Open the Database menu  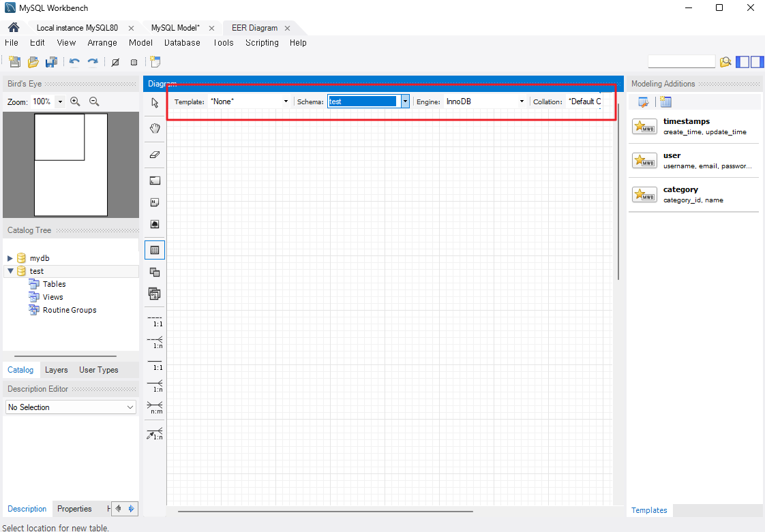[182, 43]
